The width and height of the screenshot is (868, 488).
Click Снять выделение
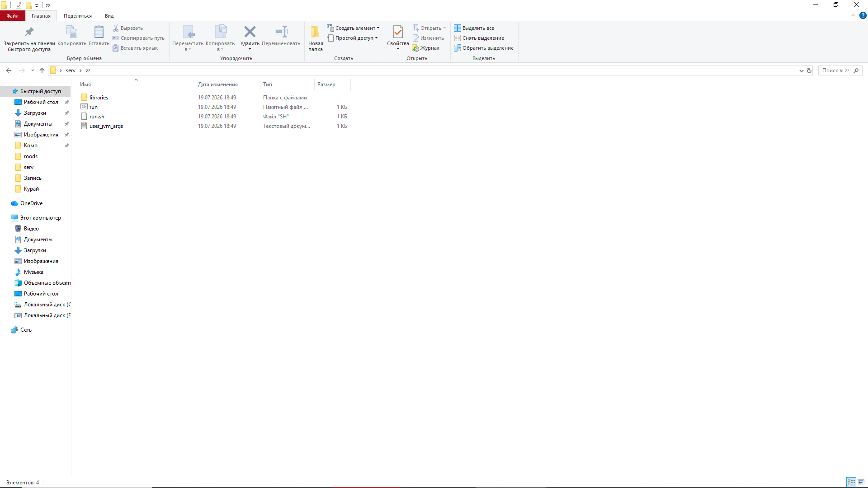pos(479,38)
